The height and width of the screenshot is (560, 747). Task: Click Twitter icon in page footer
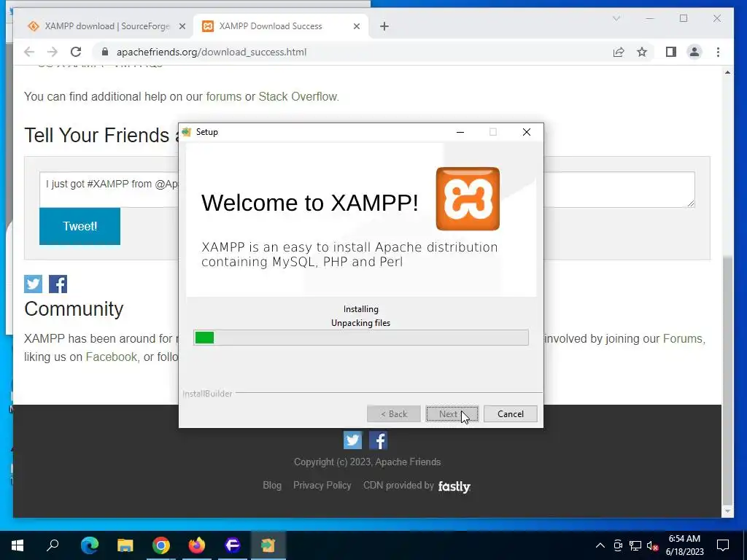click(352, 440)
